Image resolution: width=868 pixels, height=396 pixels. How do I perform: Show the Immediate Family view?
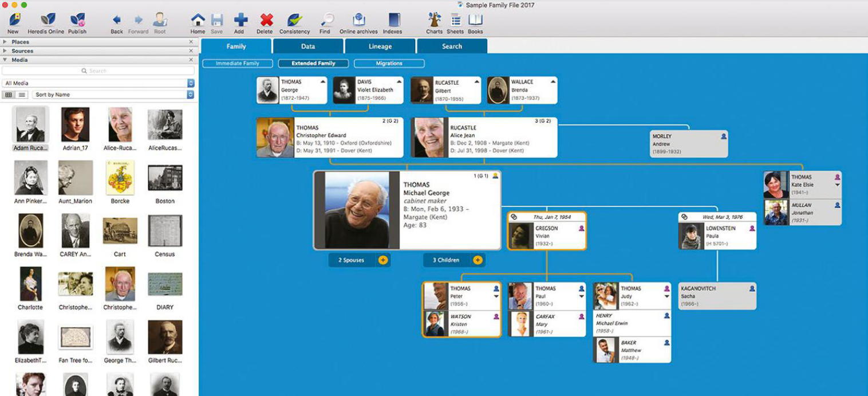click(238, 64)
